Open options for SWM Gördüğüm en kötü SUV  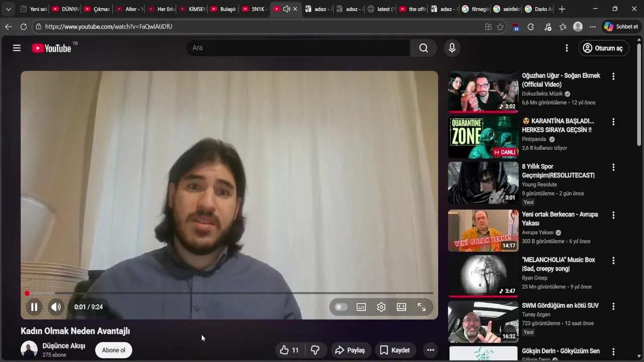[x=613, y=306]
